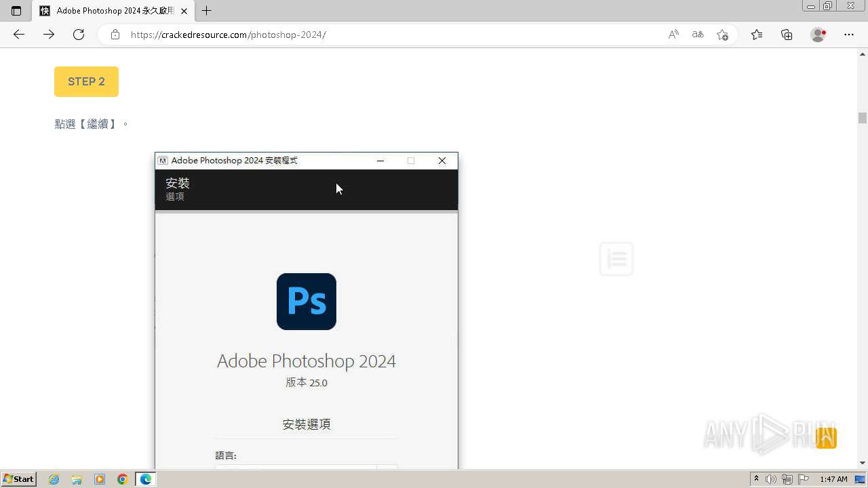Viewport: 868px width, 488px height.
Task: Enable Read aloud in address bar
Action: [x=673, y=35]
